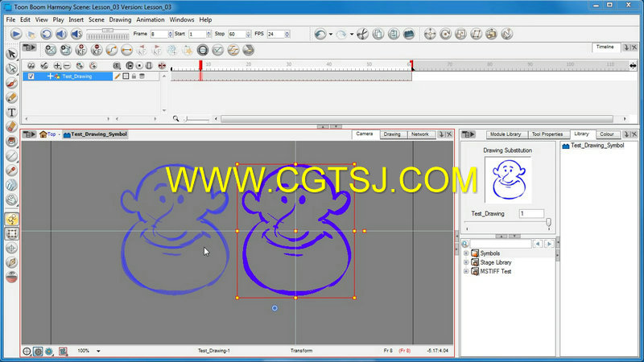
Task: Select Test_Drawing_Symbol in the library list
Action: [x=593, y=146]
